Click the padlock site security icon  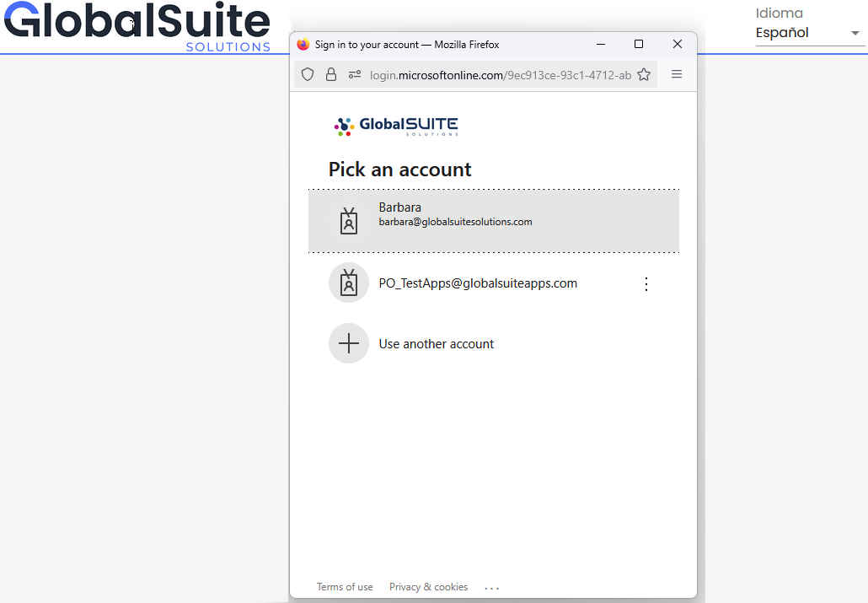coord(331,74)
